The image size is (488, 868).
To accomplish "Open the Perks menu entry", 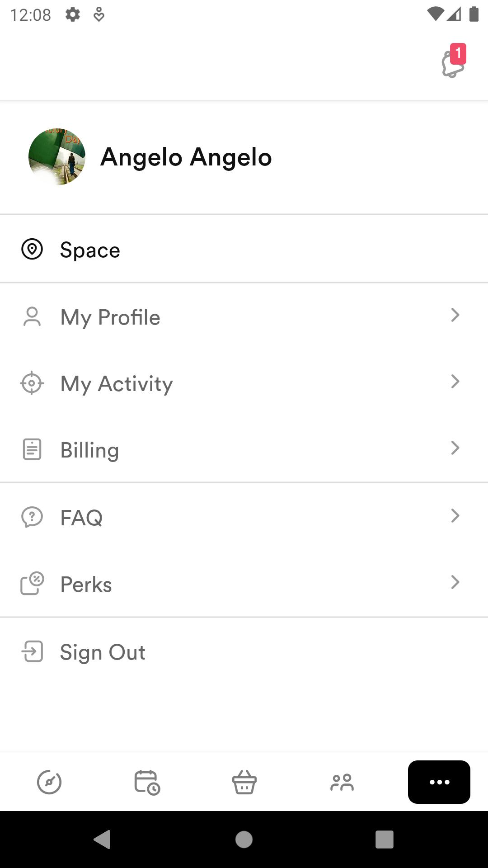I will [x=244, y=583].
